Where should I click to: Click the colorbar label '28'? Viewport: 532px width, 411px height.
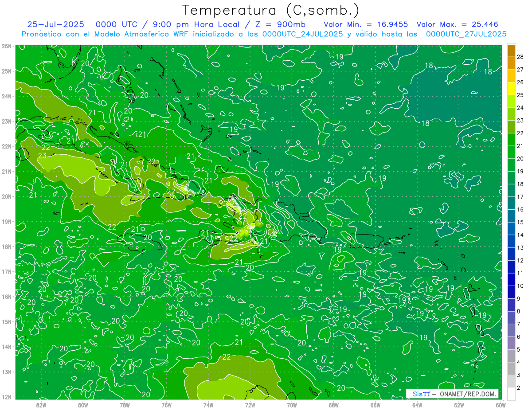click(520, 57)
